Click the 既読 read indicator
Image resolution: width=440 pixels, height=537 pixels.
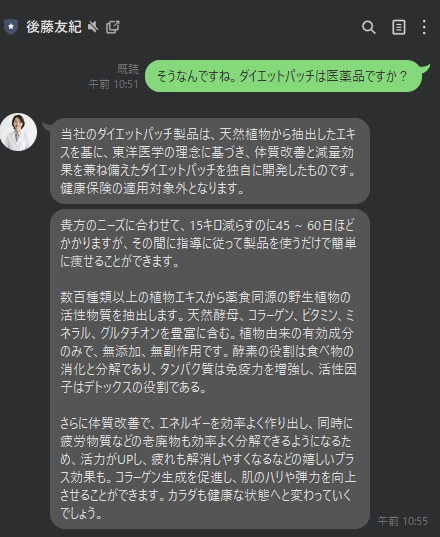pos(128,69)
